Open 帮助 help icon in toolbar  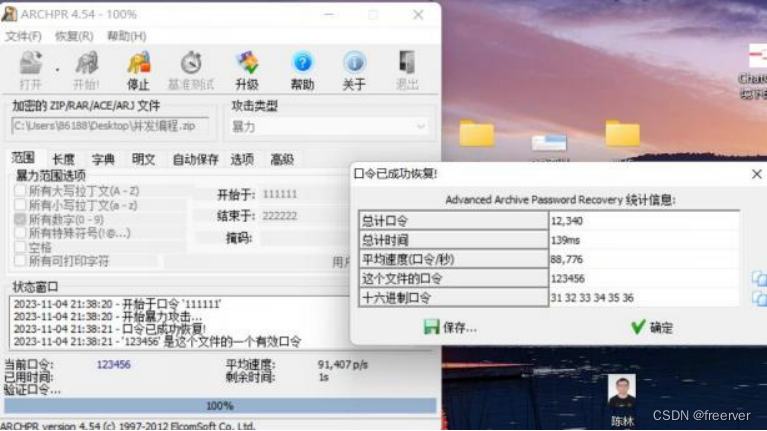tap(302, 70)
